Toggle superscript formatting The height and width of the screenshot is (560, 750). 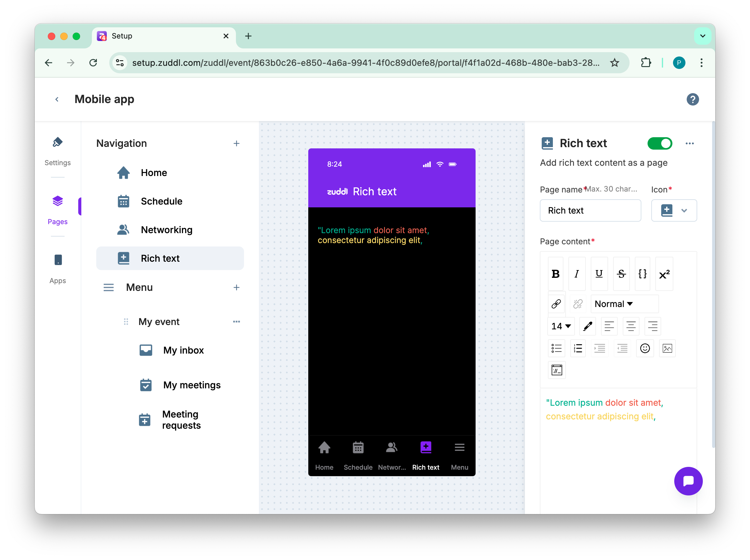pos(664,273)
